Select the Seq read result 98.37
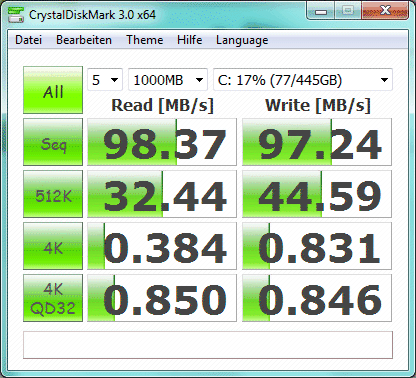This screenshot has height=378, width=416. pyautogui.click(x=162, y=142)
